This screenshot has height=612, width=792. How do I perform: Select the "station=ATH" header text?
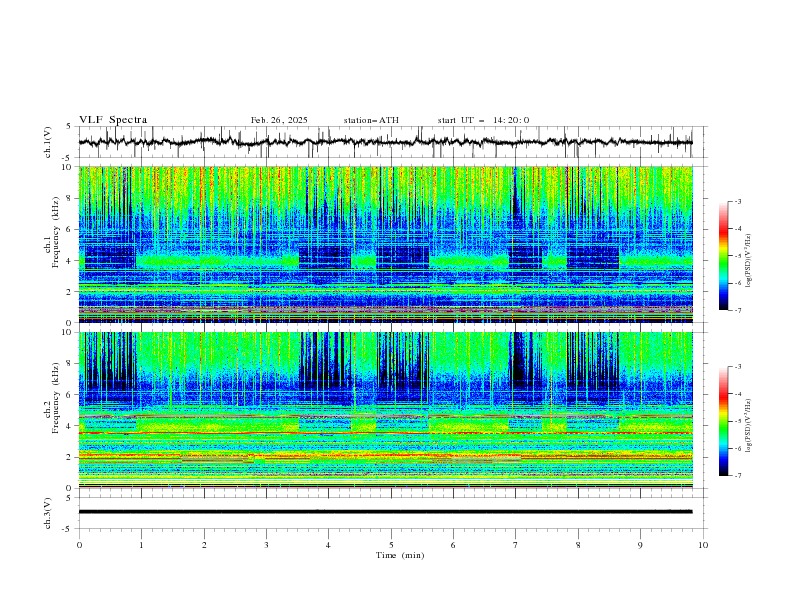point(371,120)
